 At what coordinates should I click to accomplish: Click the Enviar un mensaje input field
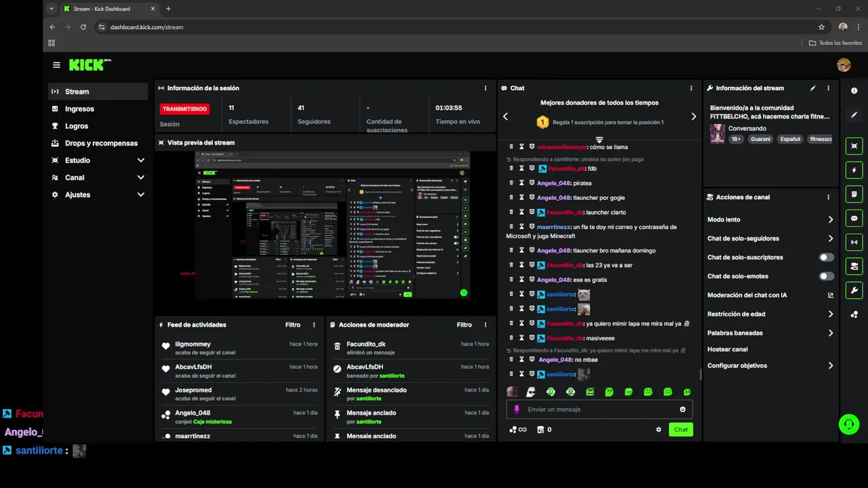(599, 409)
